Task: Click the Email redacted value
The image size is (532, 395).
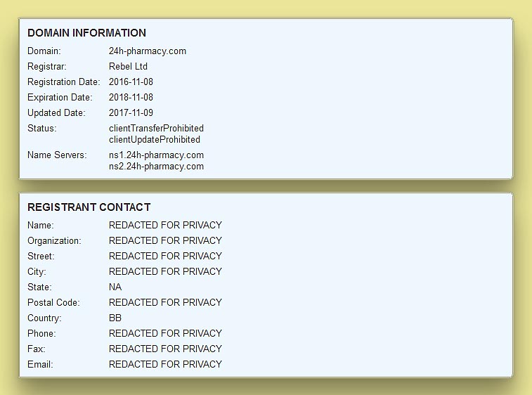Action: 165,365
